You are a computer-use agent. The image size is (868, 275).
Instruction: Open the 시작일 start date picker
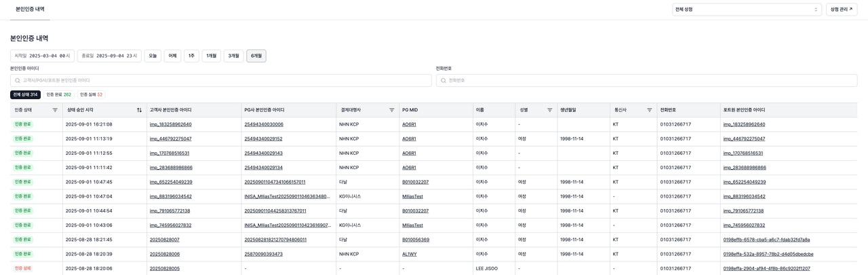(x=42, y=56)
